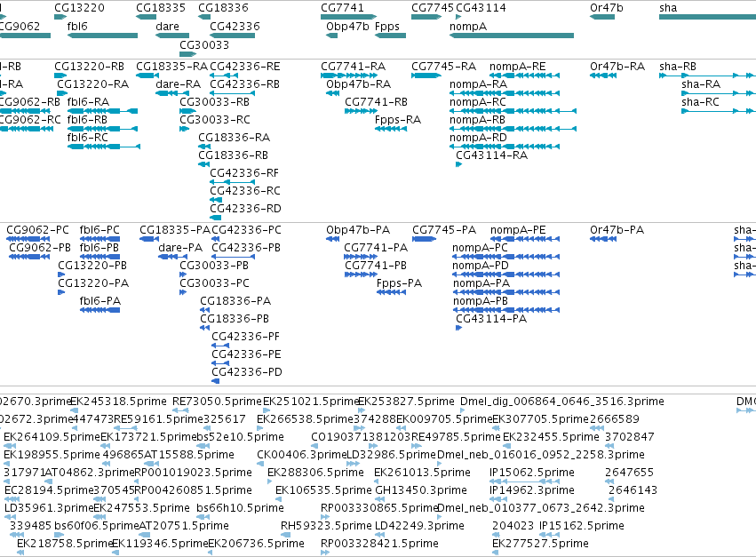Select the Obp47b-PA protein label

[358, 229]
